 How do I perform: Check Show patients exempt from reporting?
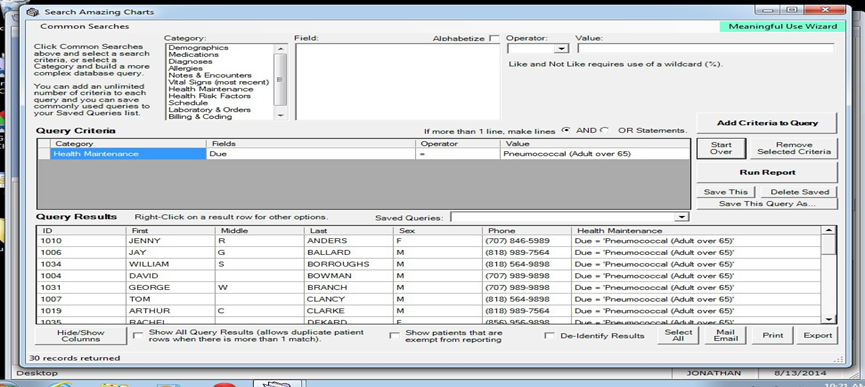394,336
